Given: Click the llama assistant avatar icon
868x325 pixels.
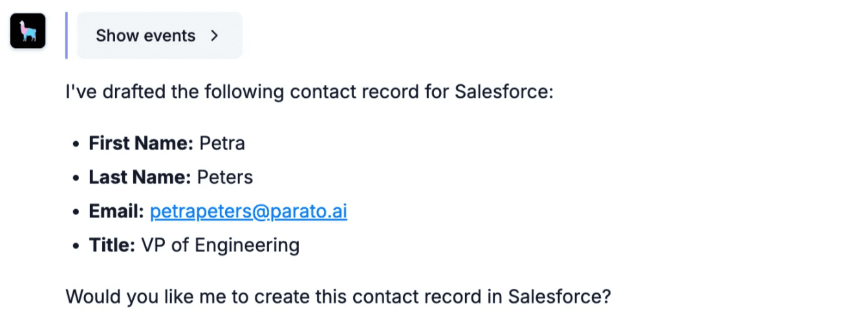Looking at the screenshot, I should 28,31.
